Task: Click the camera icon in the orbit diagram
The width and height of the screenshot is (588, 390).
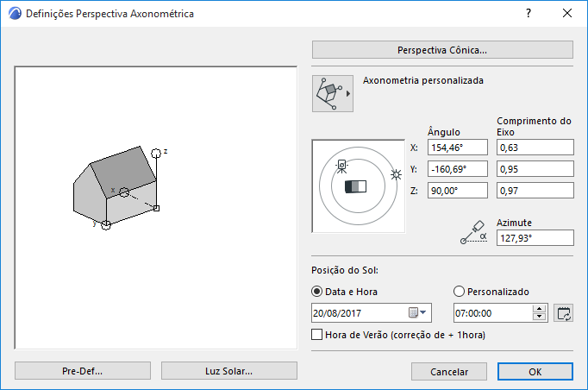Action: [341, 164]
